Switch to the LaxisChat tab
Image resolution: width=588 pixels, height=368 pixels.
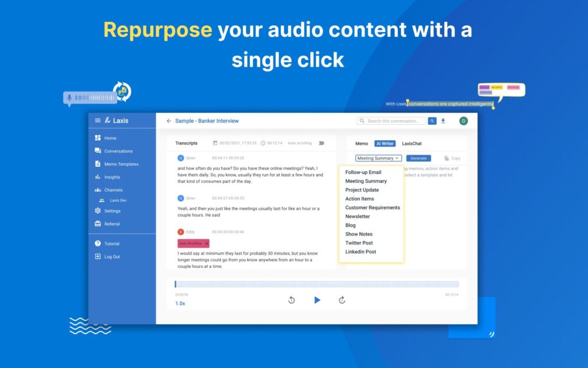coord(412,143)
